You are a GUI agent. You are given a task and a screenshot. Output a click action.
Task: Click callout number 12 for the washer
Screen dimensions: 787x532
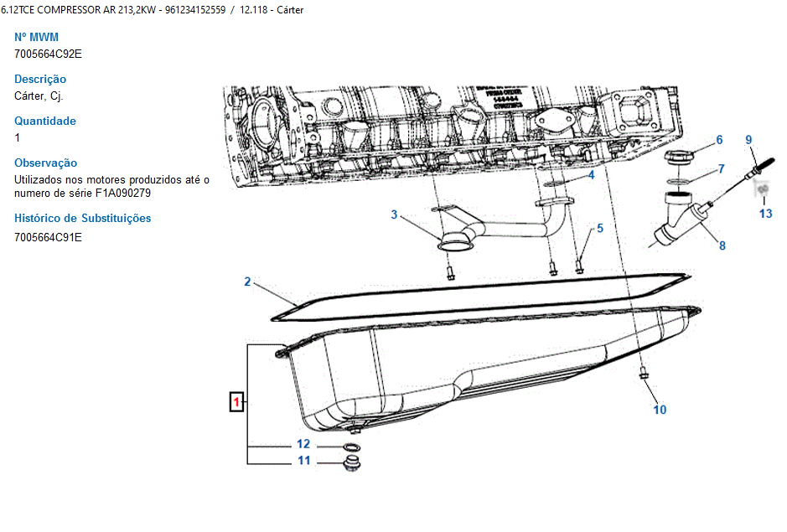point(303,444)
